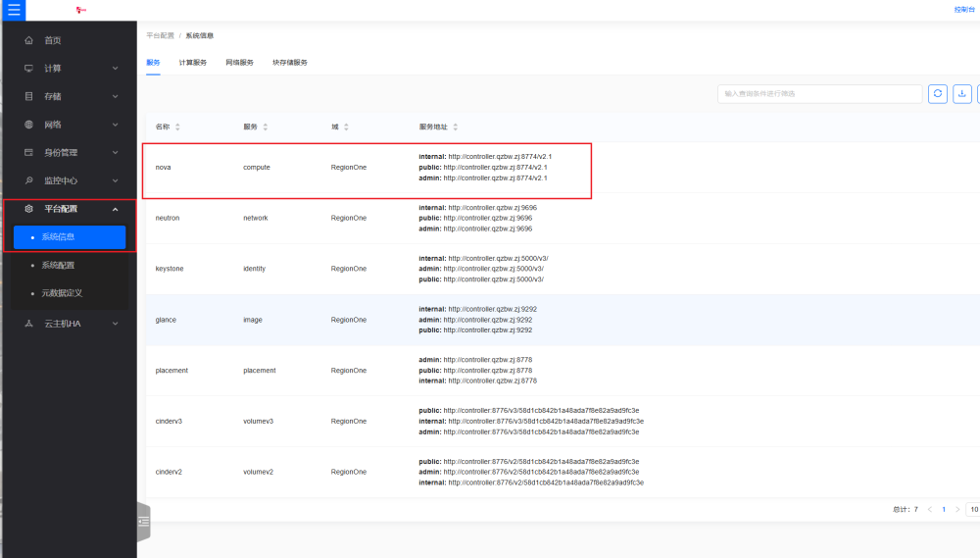Switch to the 块存储服务 tab
The image size is (980, 558).
pyautogui.click(x=290, y=62)
